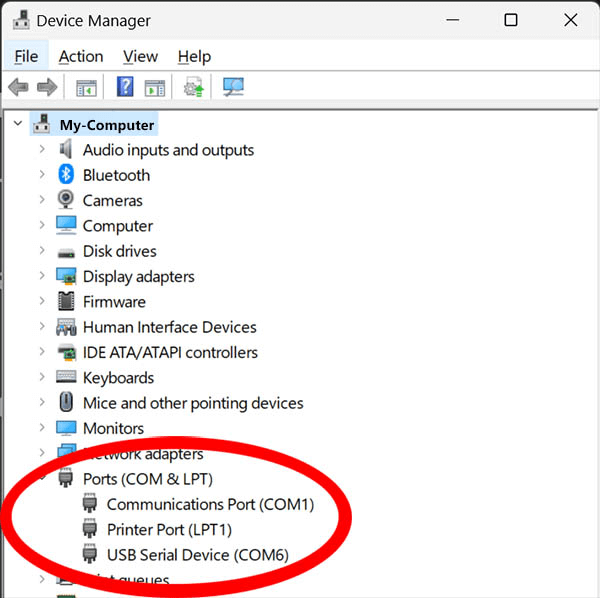Screen dimensions: 600x598
Task: Open the View menu
Action: pyautogui.click(x=140, y=57)
